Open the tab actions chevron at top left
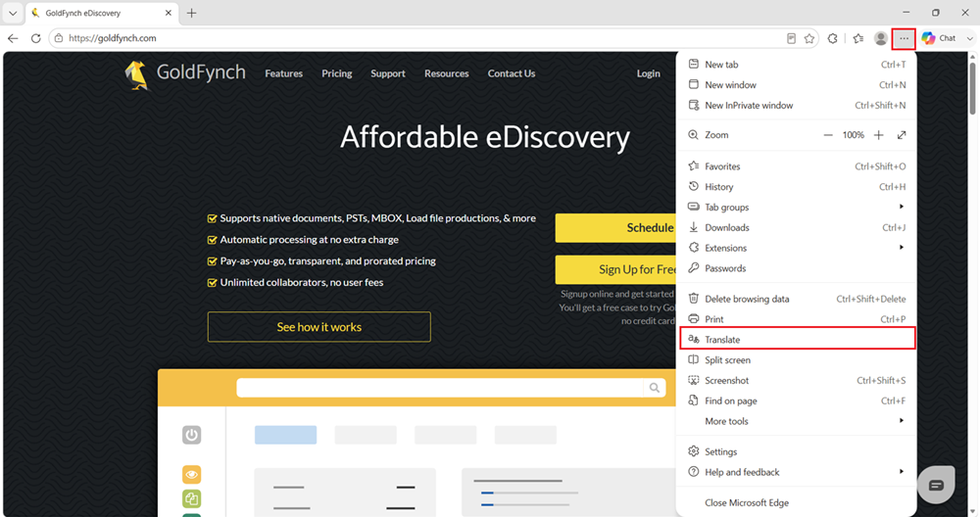980x517 pixels. coord(13,13)
